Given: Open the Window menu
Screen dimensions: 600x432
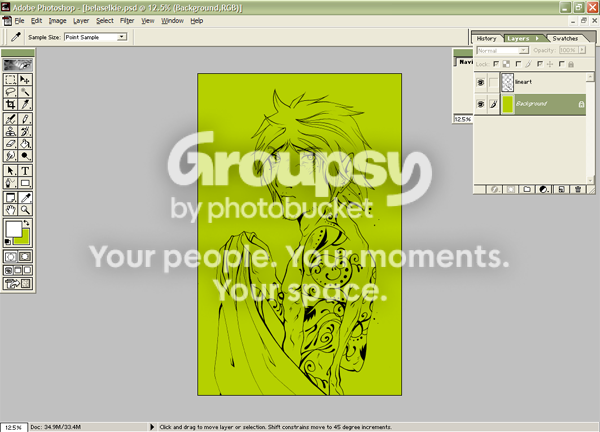Looking at the screenshot, I should click(172, 21).
